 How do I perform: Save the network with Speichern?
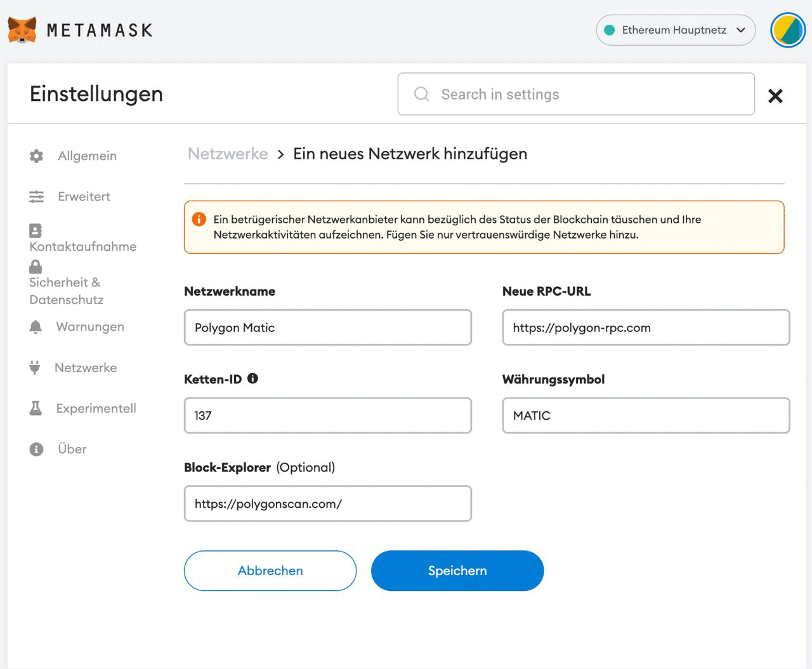(457, 571)
